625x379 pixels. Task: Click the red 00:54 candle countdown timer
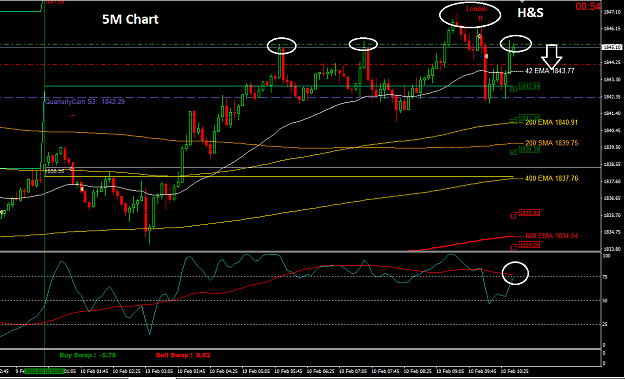pyautogui.click(x=588, y=6)
